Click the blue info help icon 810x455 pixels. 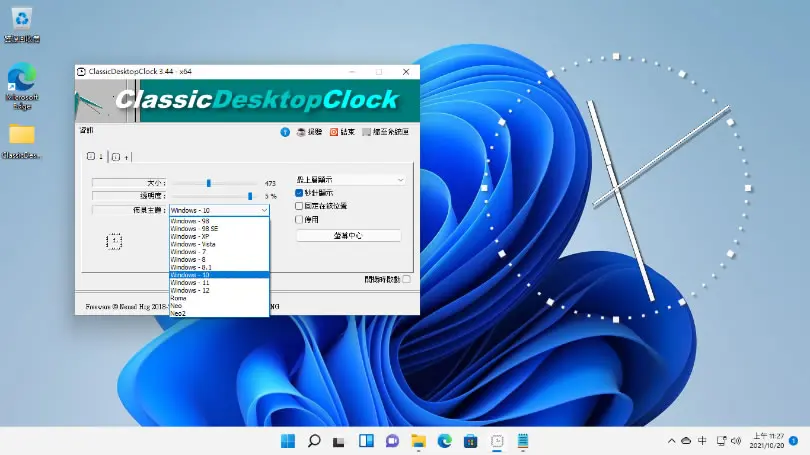pos(285,132)
